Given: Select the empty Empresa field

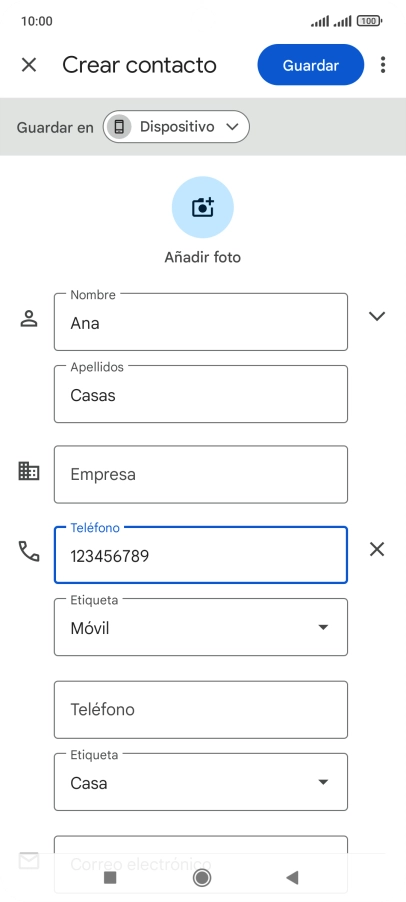Looking at the screenshot, I should click(x=201, y=475).
